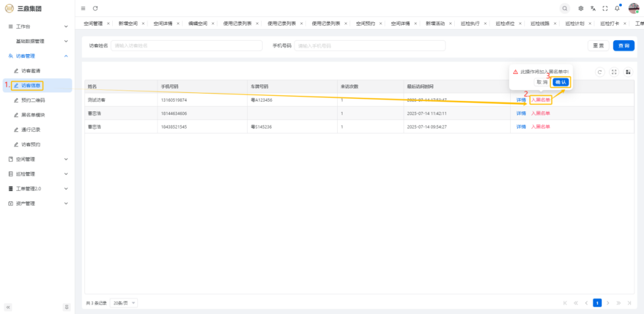
Task: Collapse the sidebar with double-arrow icon
Action: coord(9,307)
